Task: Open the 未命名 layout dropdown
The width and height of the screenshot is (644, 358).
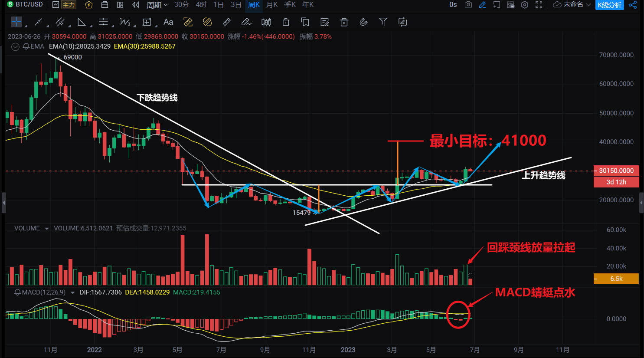Action: (x=572, y=5)
